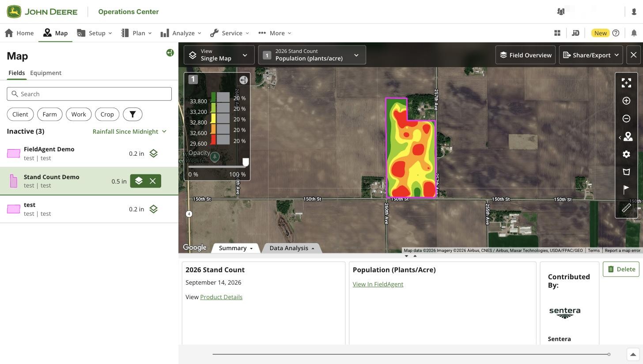The height and width of the screenshot is (364, 643).
Task: Open the Analyze menu
Action: point(181,33)
